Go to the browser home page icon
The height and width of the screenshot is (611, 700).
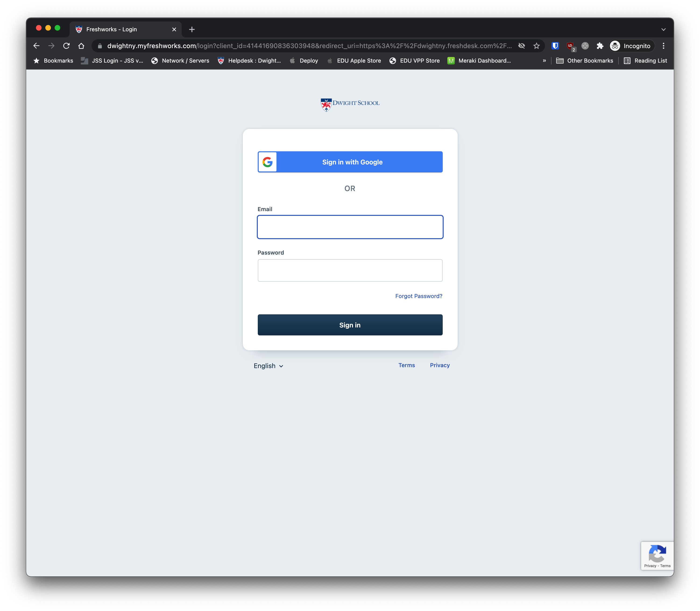[81, 46]
